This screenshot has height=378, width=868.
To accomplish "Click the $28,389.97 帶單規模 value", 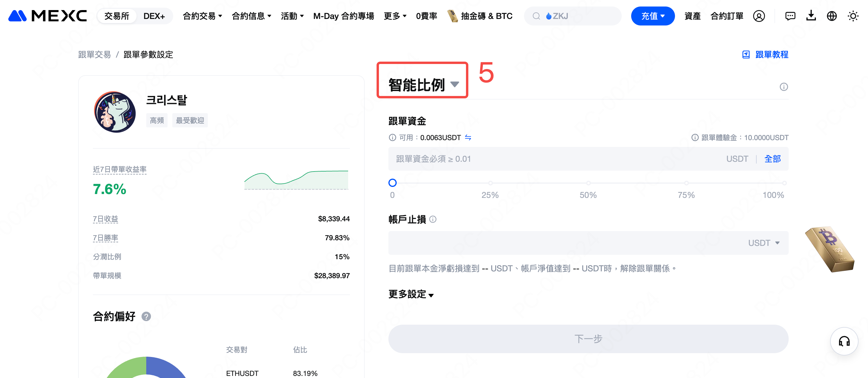I will (x=332, y=276).
